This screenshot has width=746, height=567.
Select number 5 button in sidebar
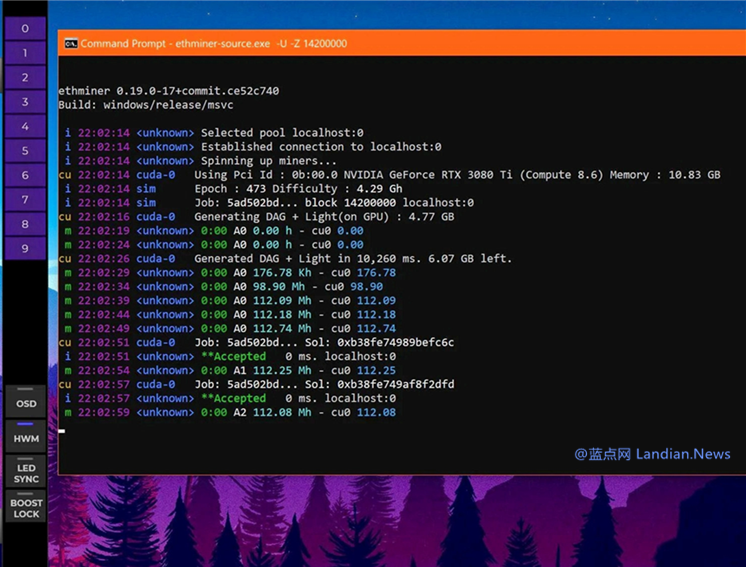[25, 151]
